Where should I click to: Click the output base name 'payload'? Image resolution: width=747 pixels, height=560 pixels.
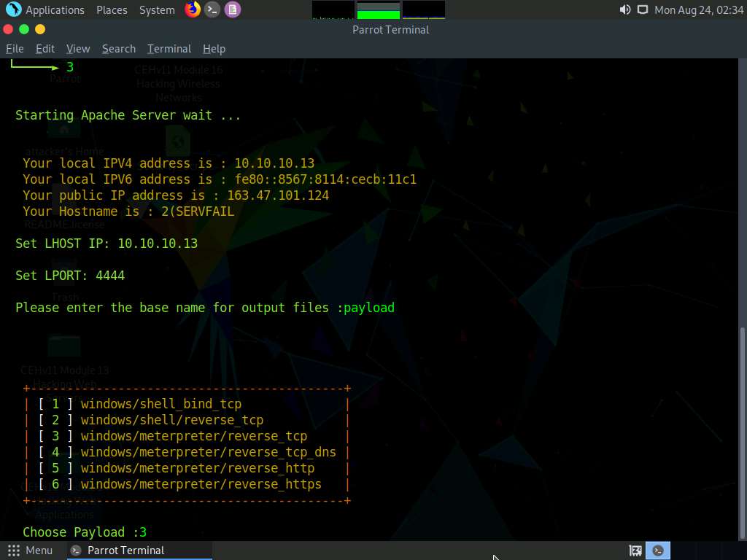[x=369, y=308]
